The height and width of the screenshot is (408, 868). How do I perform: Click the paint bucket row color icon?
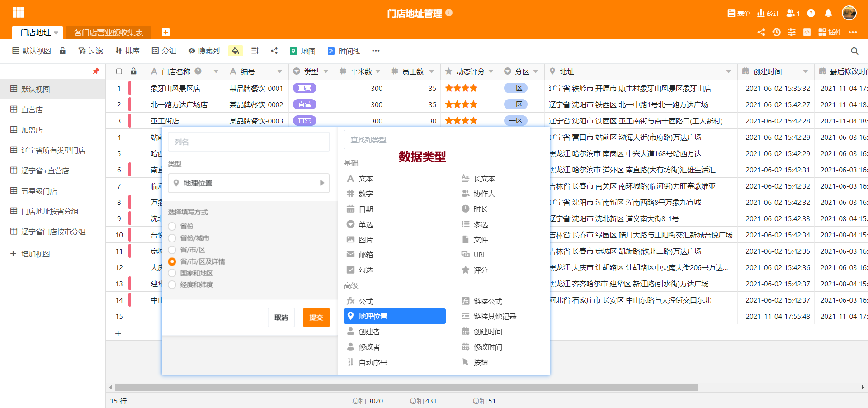coord(236,51)
